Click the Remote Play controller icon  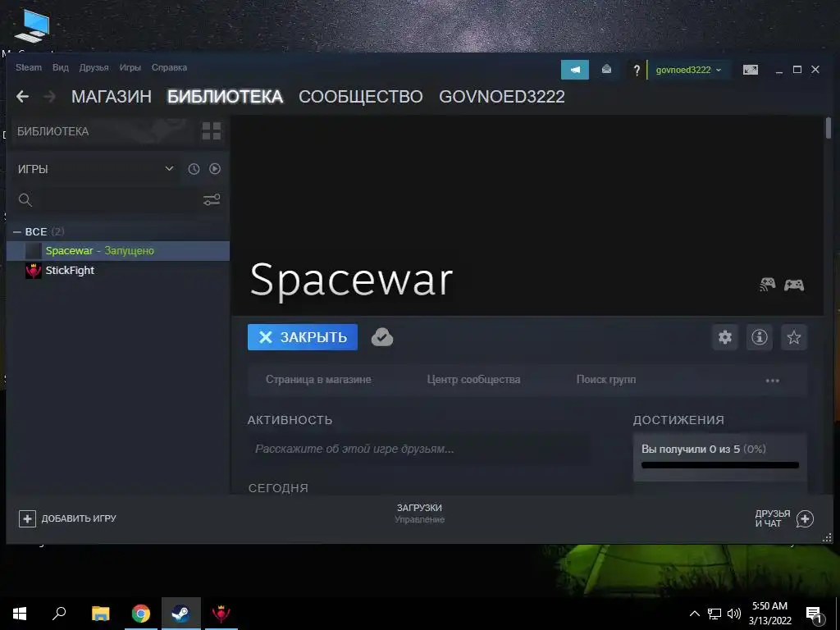pos(767,285)
